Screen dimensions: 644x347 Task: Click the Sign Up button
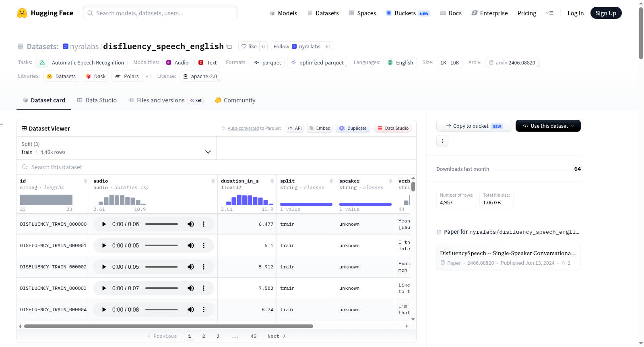[606, 13]
